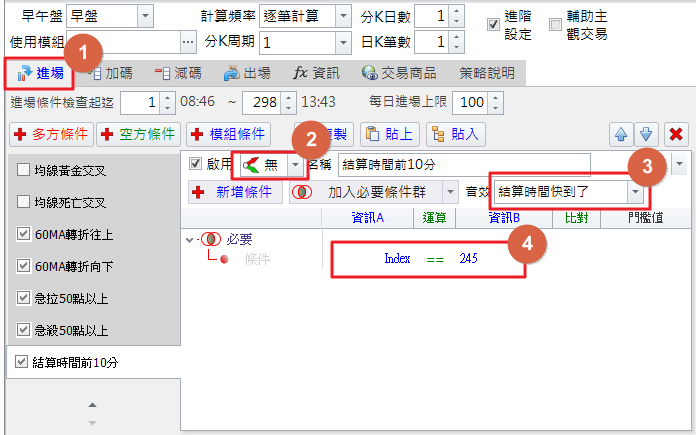Open the 音效 sound dropdown
696x435 pixels.
[635, 192]
